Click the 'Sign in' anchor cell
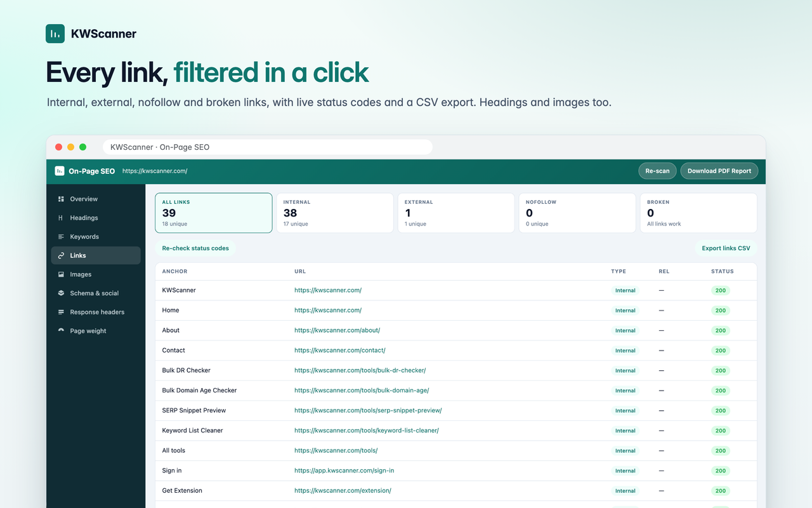Image resolution: width=812 pixels, height=508 pixels. click(172, 471)
